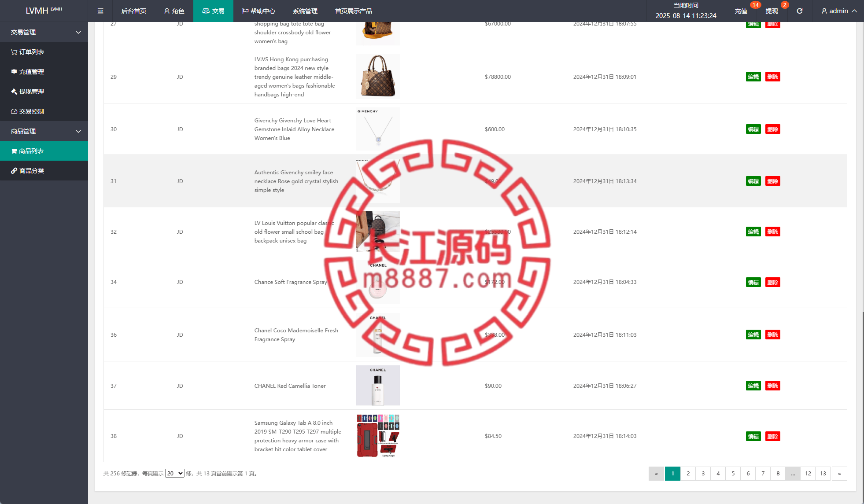Open 商品分类 in sidebar

coord(44,171)
